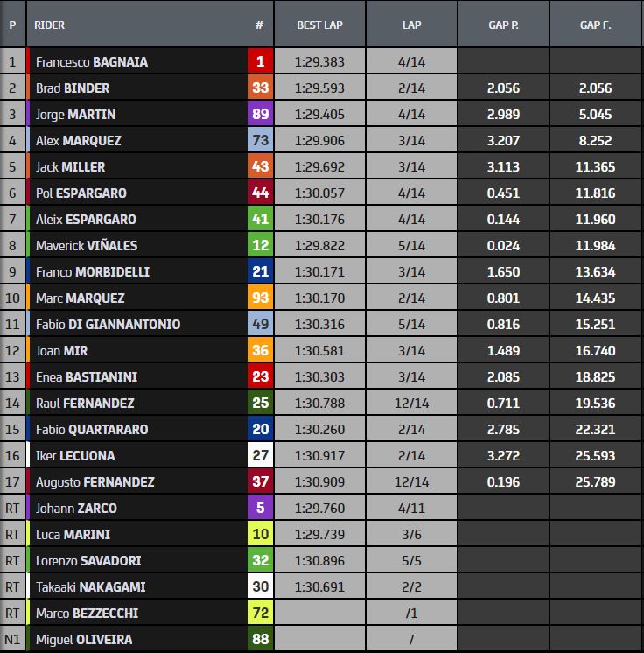Viewport: 644px width, 653px height.
Task: Click number 93 badge for Marc Marquez
Action: click(x=260, y=298)
